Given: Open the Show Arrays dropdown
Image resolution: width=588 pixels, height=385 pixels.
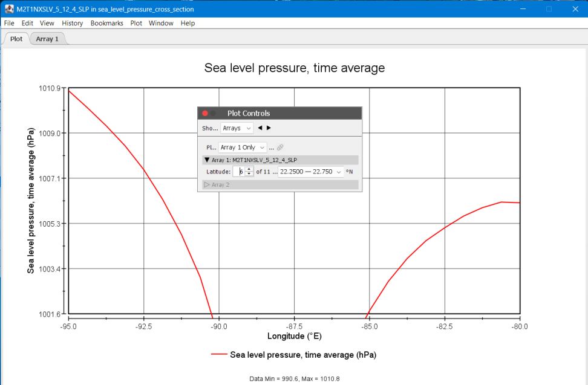Looking at the screenshot, I should (x=237, y=128).
